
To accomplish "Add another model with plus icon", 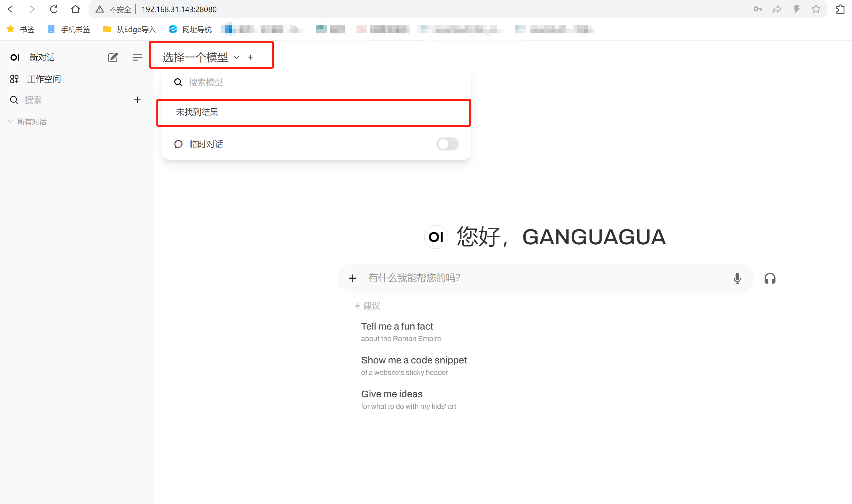I will click(250, 57).
